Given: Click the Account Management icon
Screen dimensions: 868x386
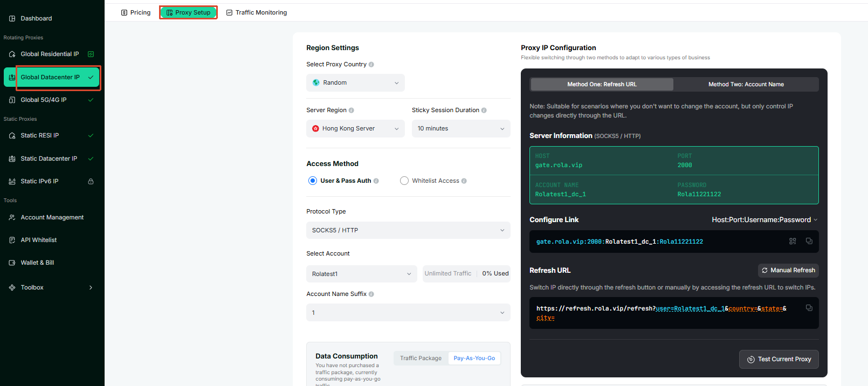Looking at the screenshot, I should (12, 217).
